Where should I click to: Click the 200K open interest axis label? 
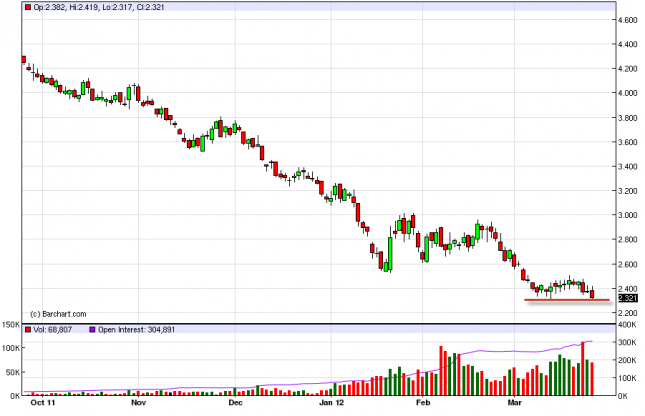[628, 360]
